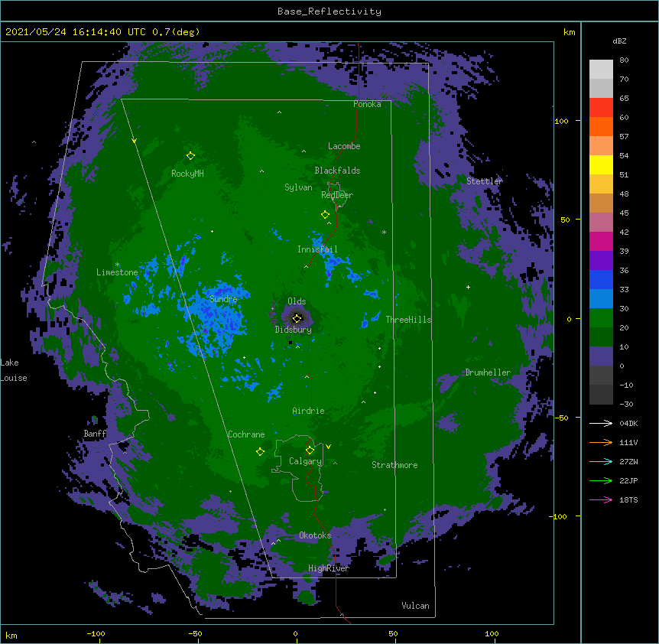Click the Louise label at left edge
Screen dimensions: 659x644
point(14,379)
